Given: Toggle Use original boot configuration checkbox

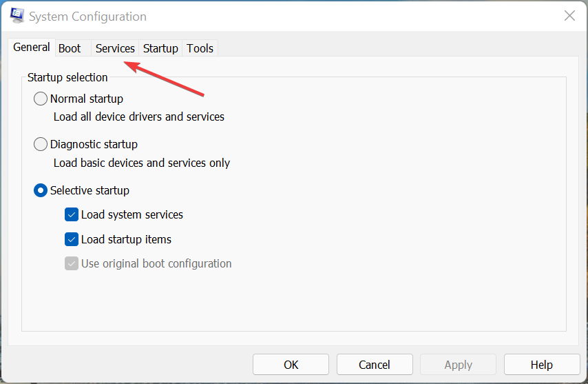Looking at the screenshot, I should 72,263.
